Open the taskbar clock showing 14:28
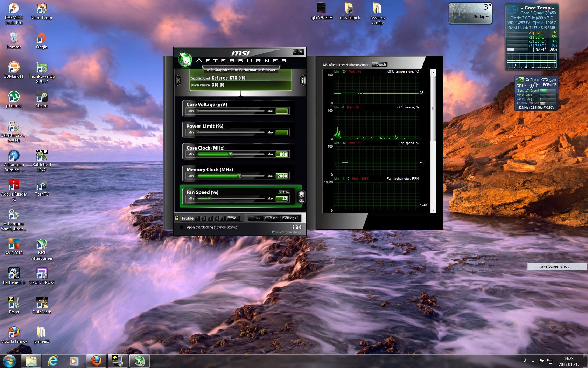Screen dimensions: 588x368 point(569,361)
